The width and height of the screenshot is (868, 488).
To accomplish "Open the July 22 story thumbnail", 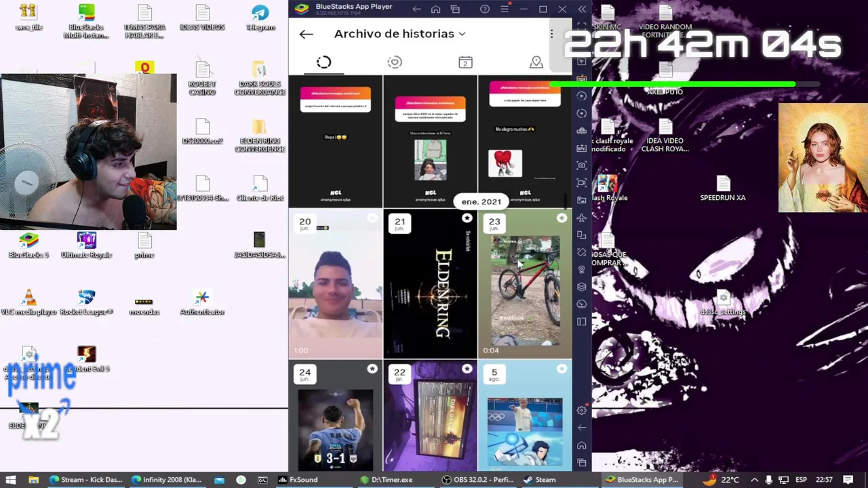I will 430,415.
